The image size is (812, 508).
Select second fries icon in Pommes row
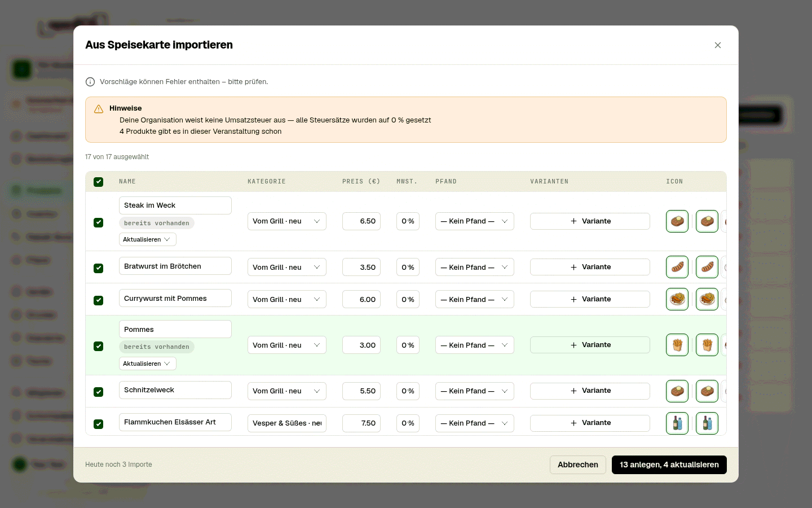coord(707,345)
